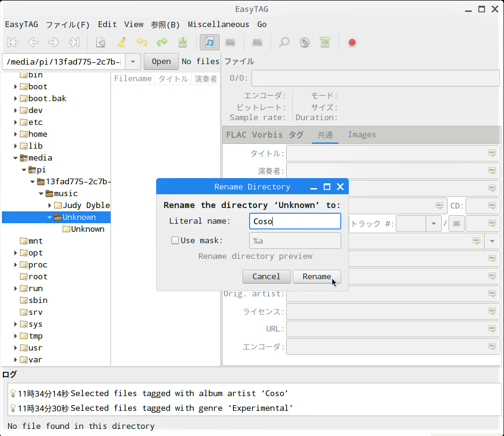
Task: Select the home folder in tree
Action: click(x=37, y=134)
